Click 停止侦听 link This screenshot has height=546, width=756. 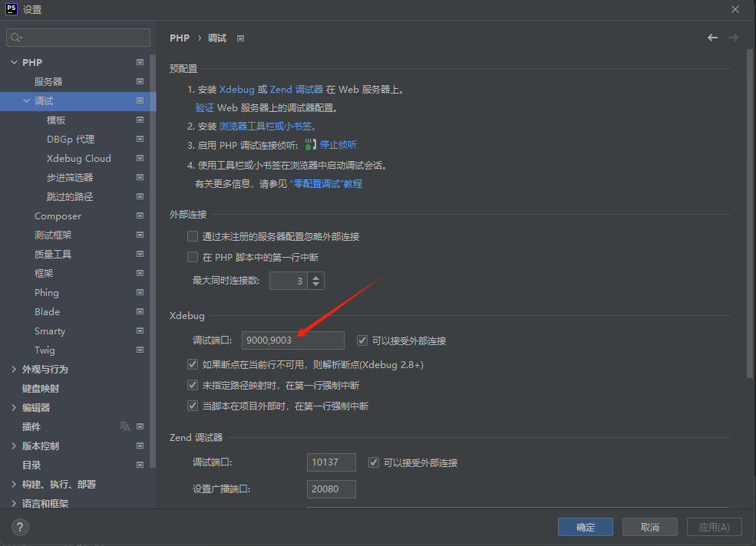[x=338, y=145]
